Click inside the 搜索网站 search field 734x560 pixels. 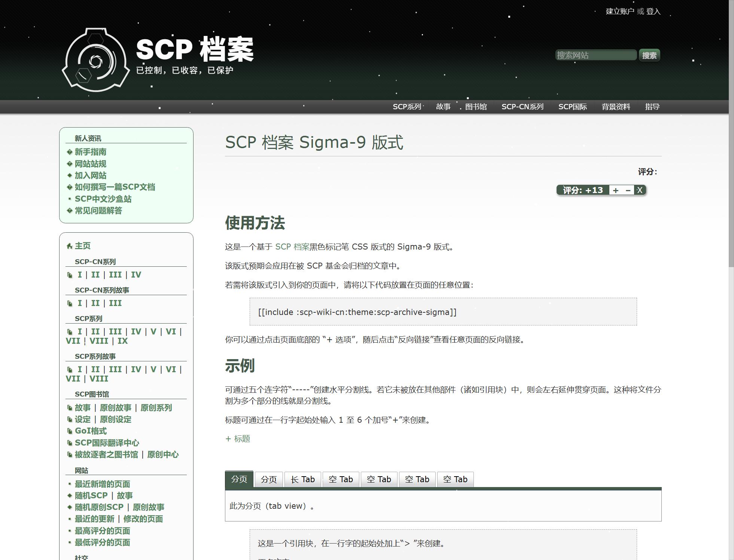(595, 55)
